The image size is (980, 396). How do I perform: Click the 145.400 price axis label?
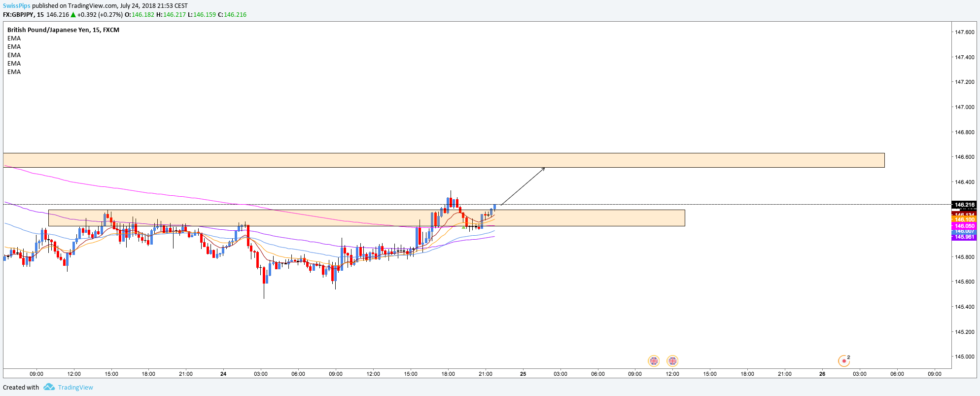tap(965, 307)
